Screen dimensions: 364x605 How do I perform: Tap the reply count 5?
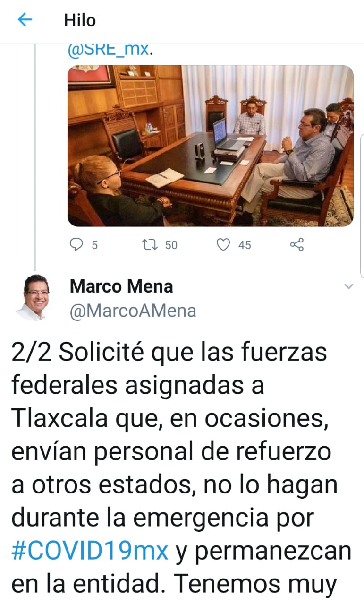tap(95, 245)
